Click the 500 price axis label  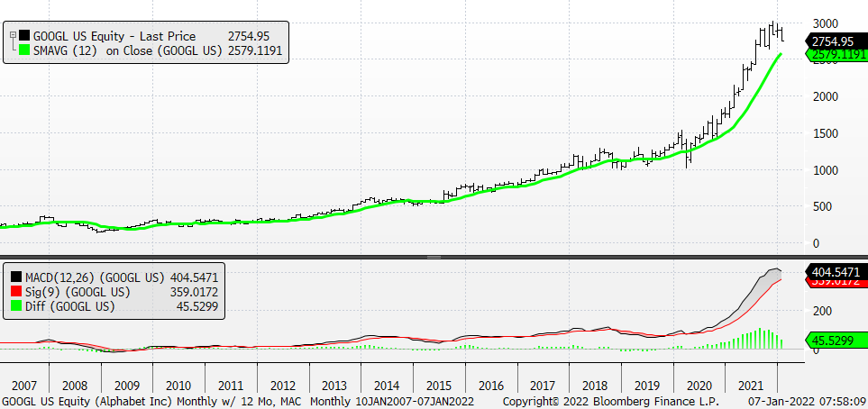click(x=822, y=206)
